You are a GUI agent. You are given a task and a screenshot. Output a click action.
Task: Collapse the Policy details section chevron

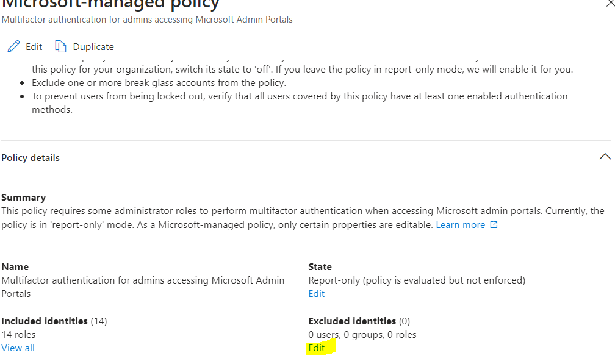tap(605, 157)
